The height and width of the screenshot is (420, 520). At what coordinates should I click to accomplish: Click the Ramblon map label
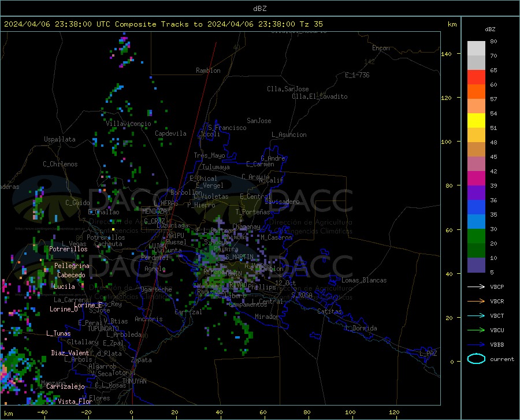(x=208, y=70)
